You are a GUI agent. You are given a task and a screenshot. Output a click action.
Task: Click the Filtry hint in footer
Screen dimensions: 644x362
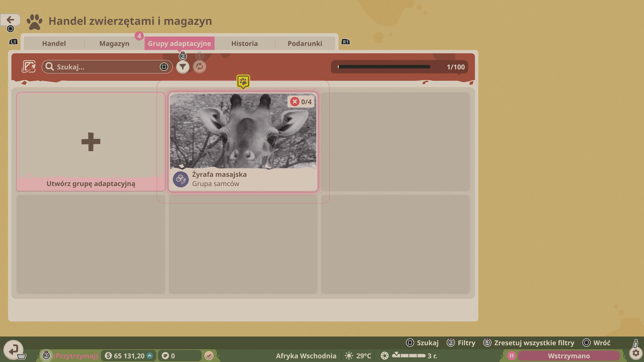pos(461,343)
